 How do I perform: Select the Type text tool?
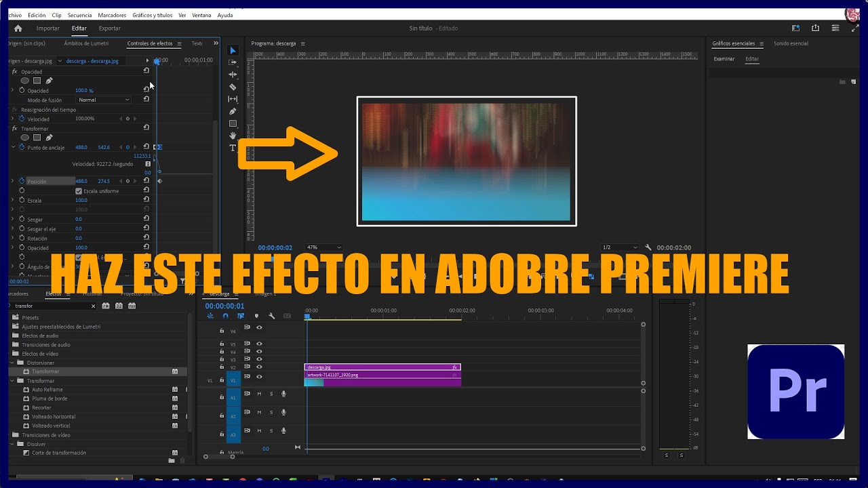click(233, 148)
